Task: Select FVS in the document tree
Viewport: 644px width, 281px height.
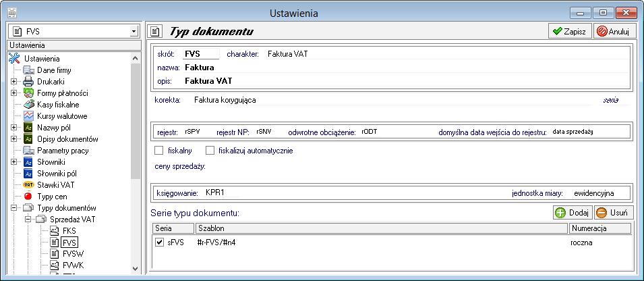Action: coord(69,242)
